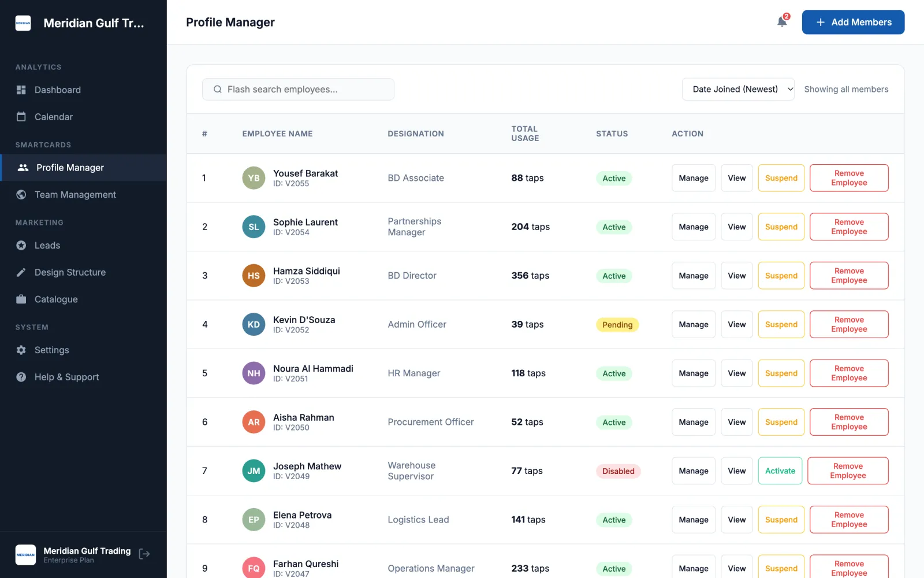Activate Joseph Mathew's account

[x=780, y=471]
